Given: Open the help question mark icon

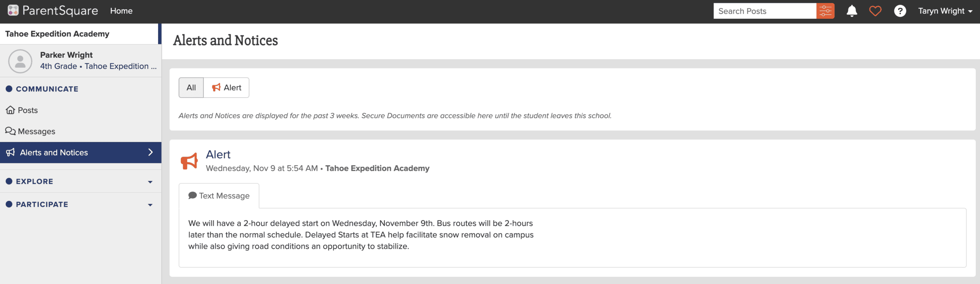Looking at the screenshot, I should click(x=900, y=11).
